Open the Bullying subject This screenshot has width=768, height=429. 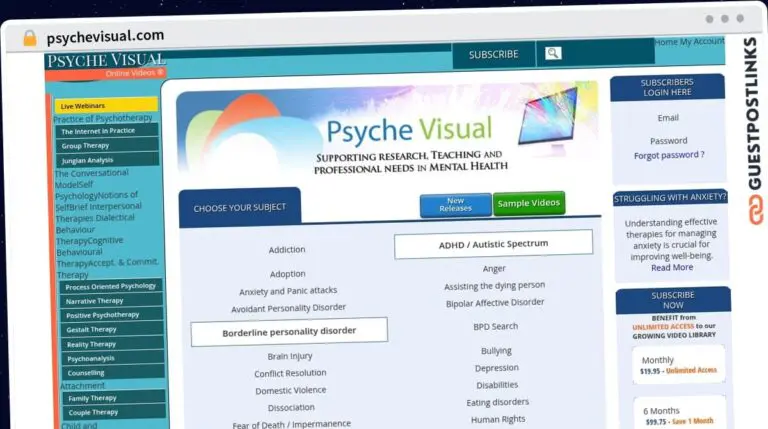(x=496, y=351)
